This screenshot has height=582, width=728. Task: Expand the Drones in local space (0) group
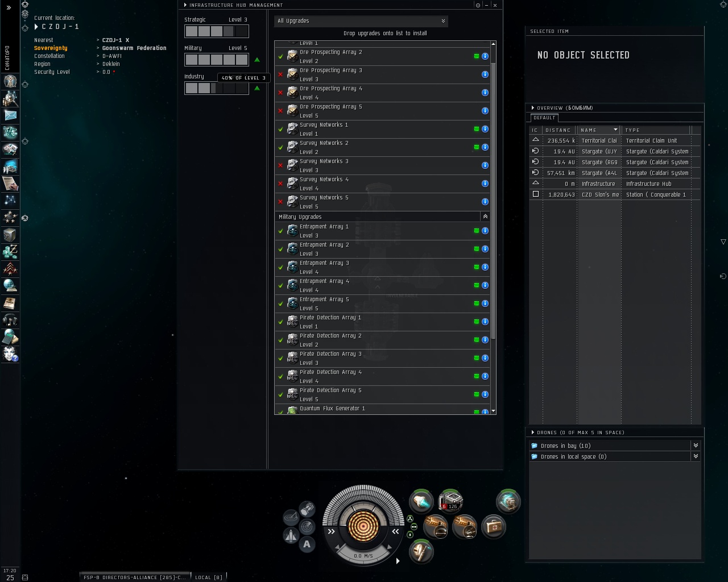click(696, 456)
